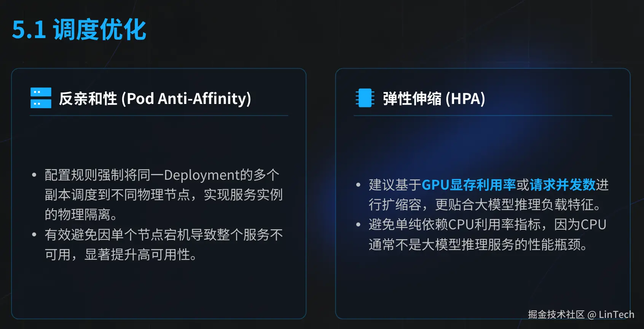Click the divider line under HPA heading
Image resolution: width=644 pixels, height=329 pixels.
[483, 115]
